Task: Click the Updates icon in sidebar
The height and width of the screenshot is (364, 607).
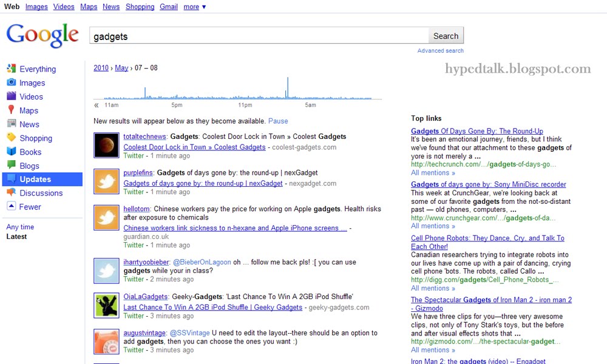Action: pyautogui.click(x=11, y=179)
